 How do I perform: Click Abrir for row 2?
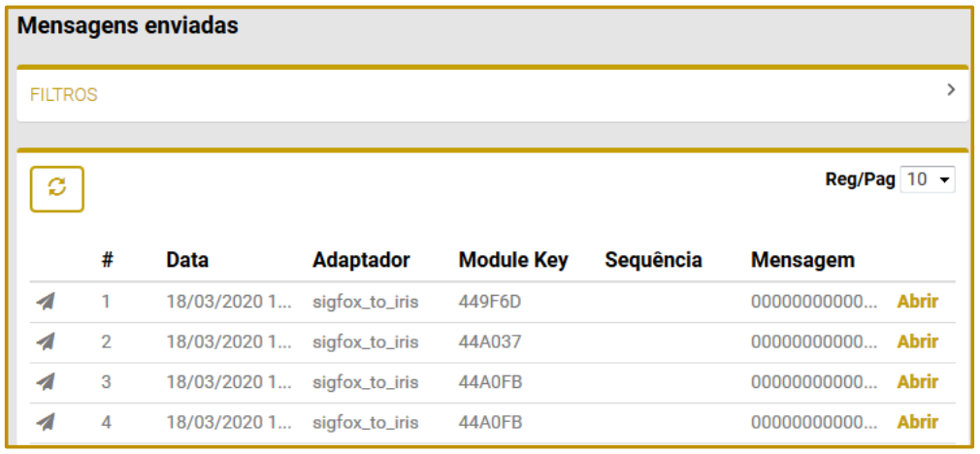coord(917,341)
